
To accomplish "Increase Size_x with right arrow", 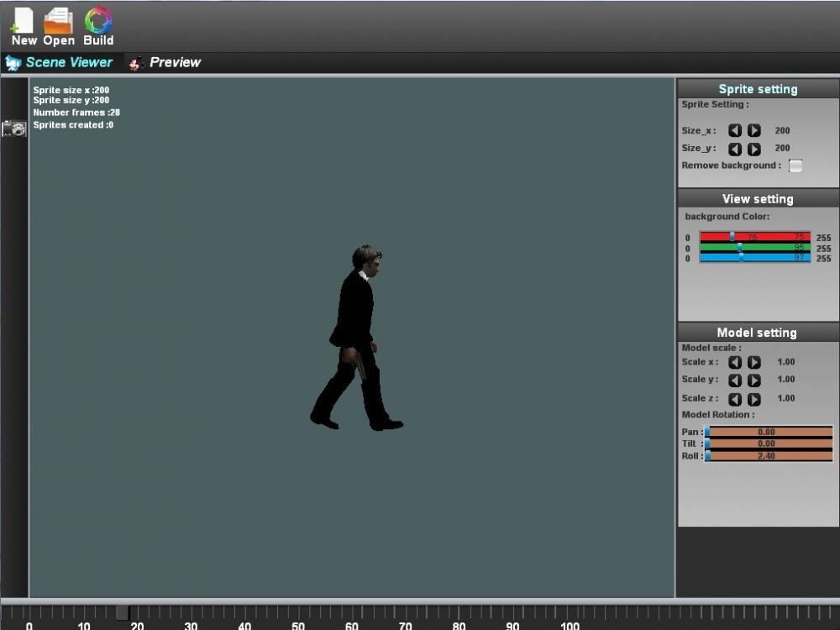I will click(754, 131).
